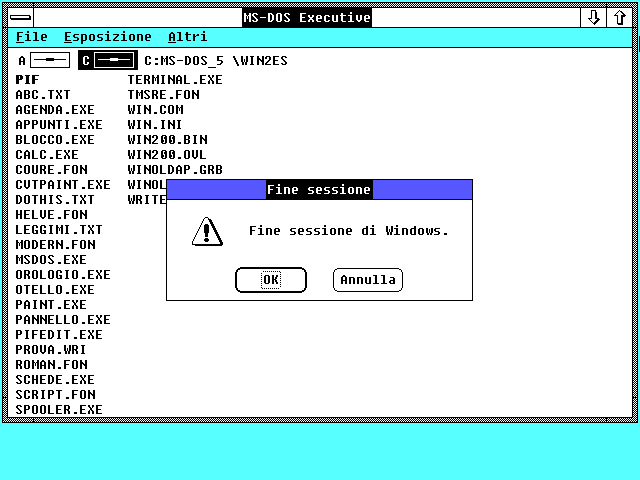
Task: Select DOTHIS.TXT file
Action: pos(55,200)
